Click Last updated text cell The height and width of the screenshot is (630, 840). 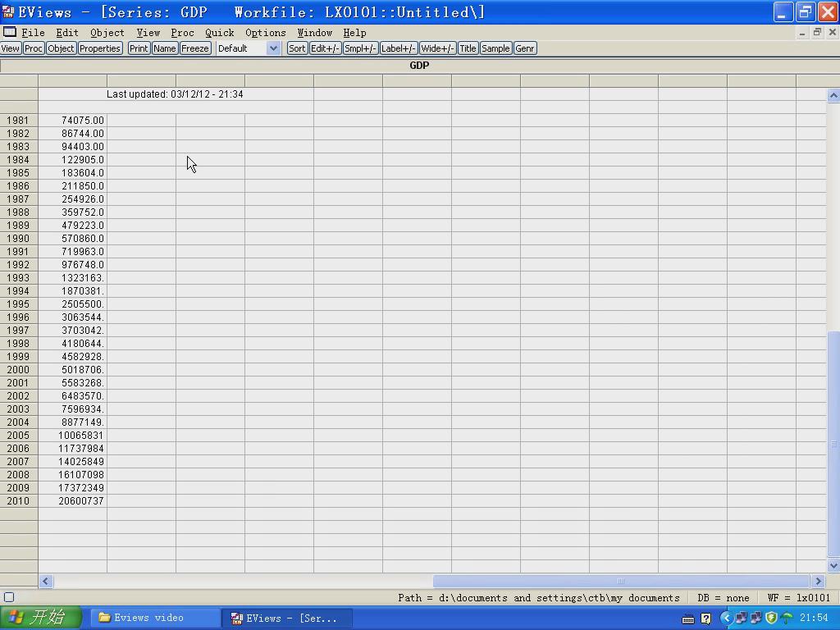pos(175,94)
